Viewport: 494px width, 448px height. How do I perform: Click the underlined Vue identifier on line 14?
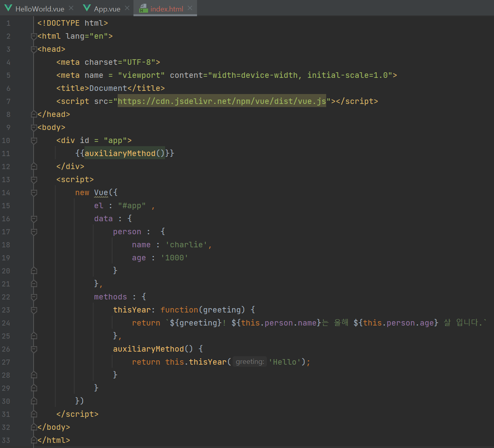pyautogui.click(x=101, y=193)
